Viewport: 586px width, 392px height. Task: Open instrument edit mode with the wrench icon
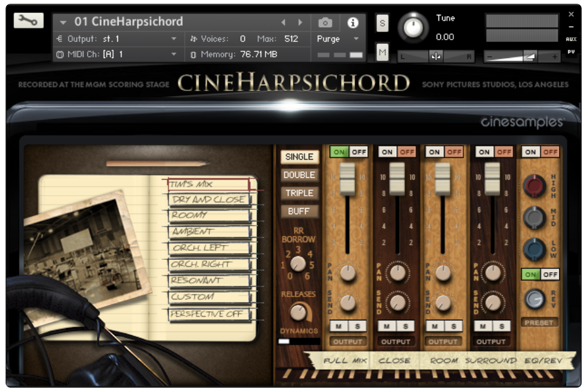coord(28,20)
